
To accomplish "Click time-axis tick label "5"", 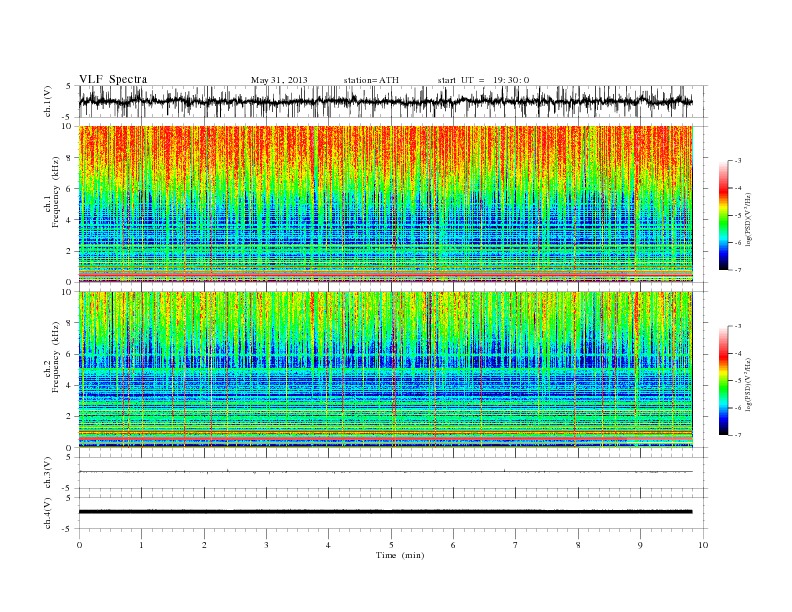I will point(391,545).
